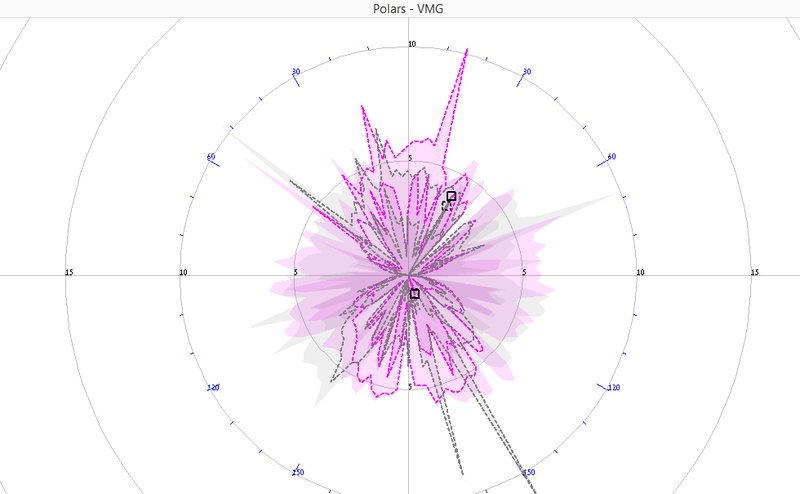
Task: Click the Polars - VMG title
Action: 400,9
